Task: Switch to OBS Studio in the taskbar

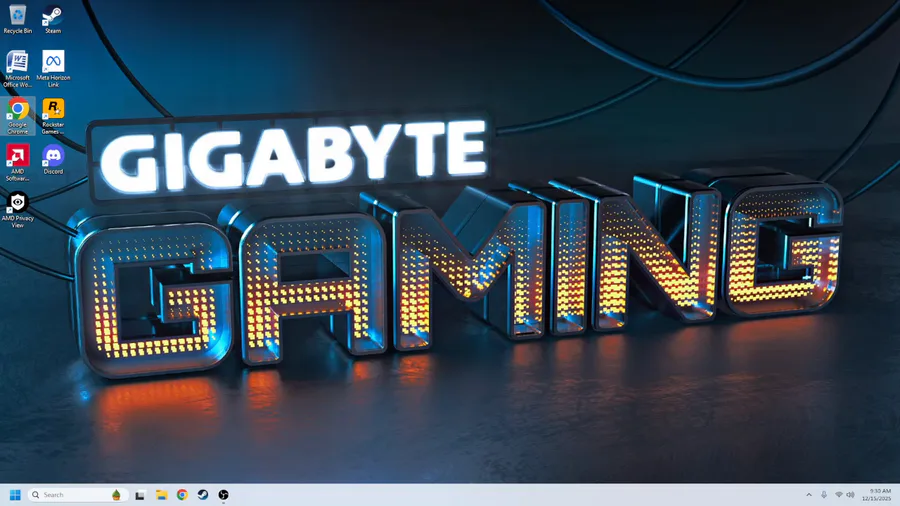Action: (x=223, y=495)
